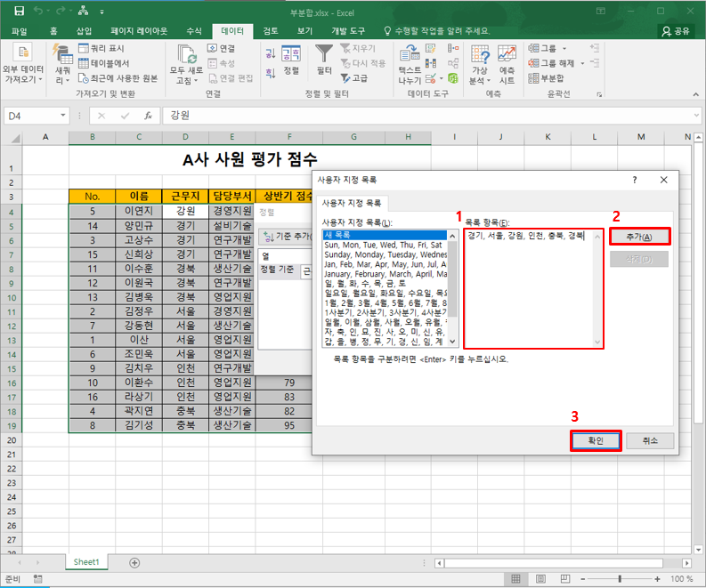Click Sort Ascending icon (ㄱ→ㅎ)
The height and width of the screenshot is (588, 706).
click(x=271, y=53)
